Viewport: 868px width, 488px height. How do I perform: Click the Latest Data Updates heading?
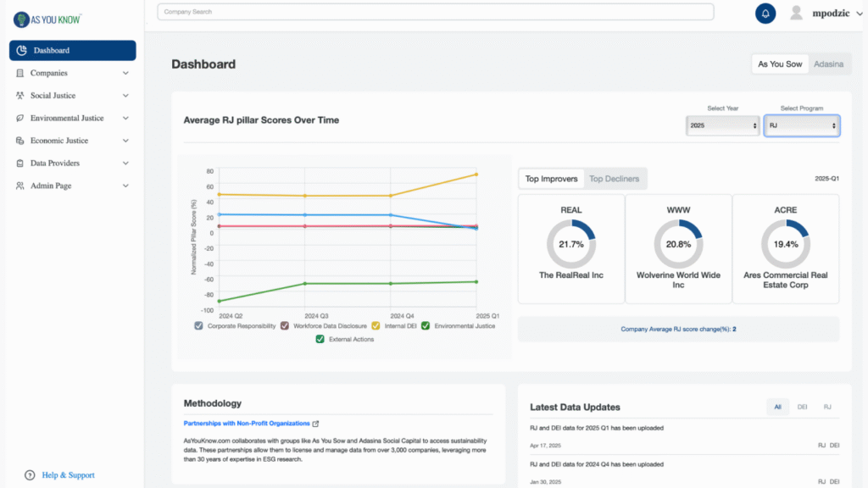[x=575, y=408]
